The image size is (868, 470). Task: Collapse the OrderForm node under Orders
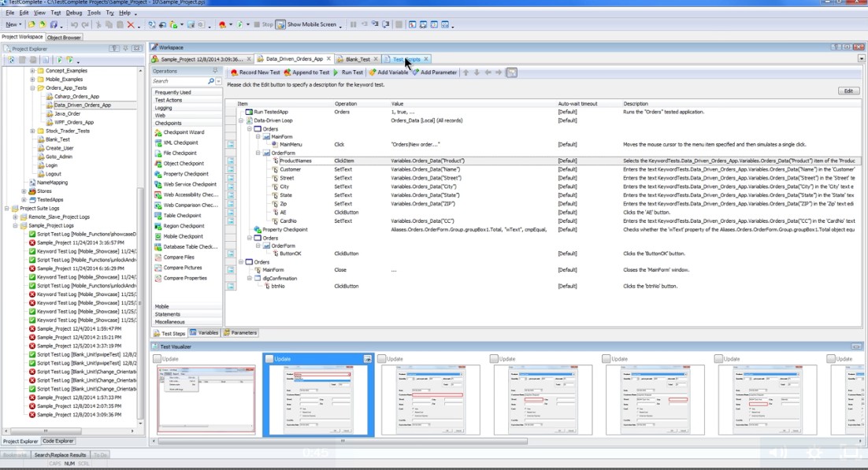(258, 154)
